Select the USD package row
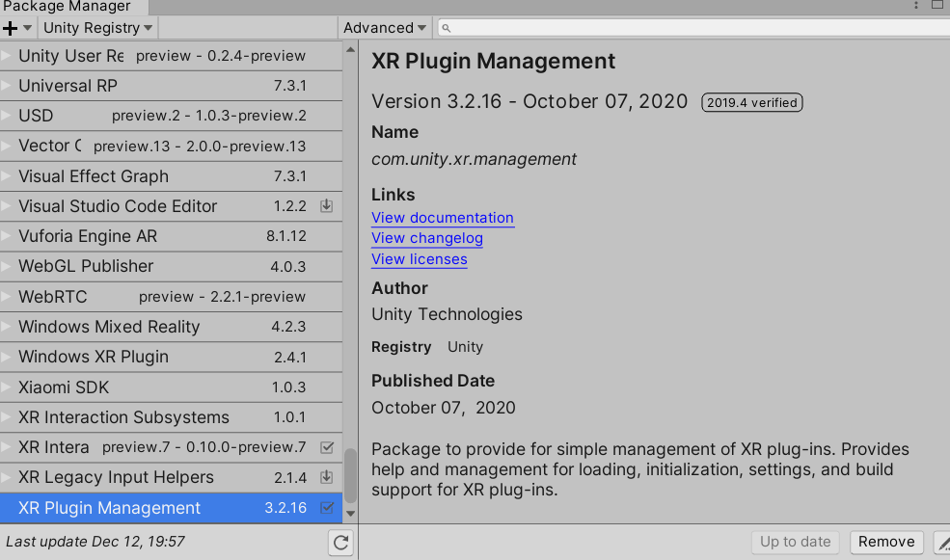The image size is (950, 560). click(x=171, y=116)
